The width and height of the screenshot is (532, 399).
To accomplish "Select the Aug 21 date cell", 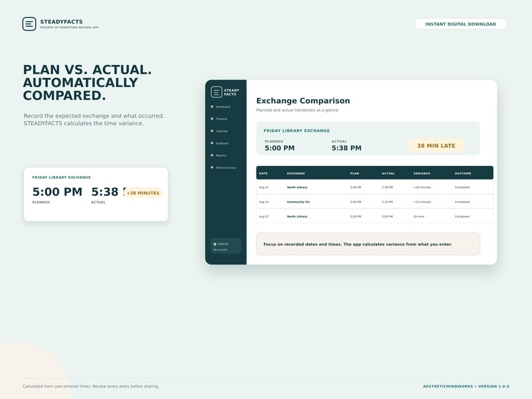I will click(x=263, y=187).
